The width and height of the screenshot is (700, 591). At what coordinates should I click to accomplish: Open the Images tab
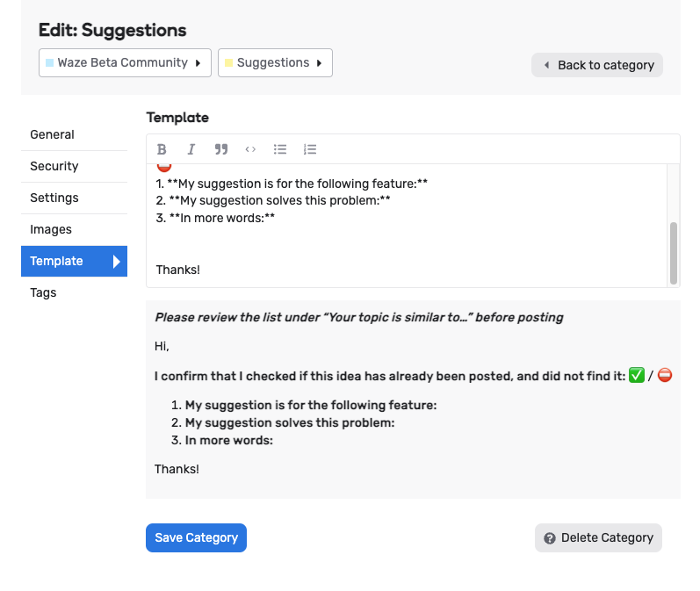[51, 229]
